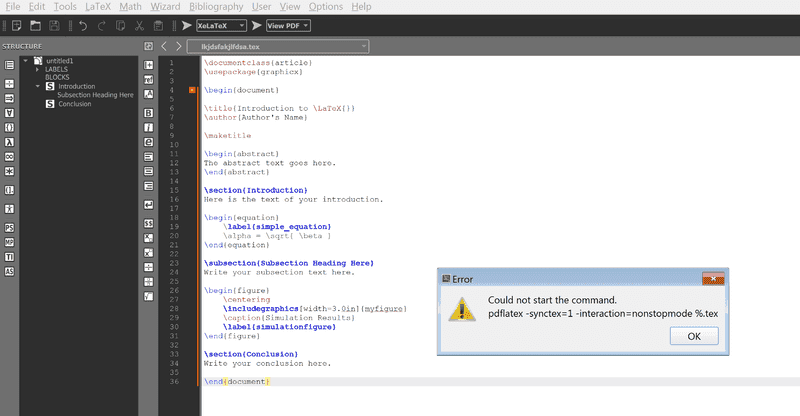
Task: Click the bold B formatting icon
Action: (x=148, y=113)
